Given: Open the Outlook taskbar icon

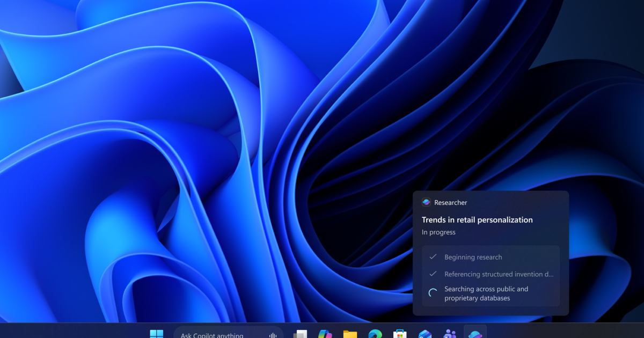Looking at the screenshot, I should [x=425, y=334].
